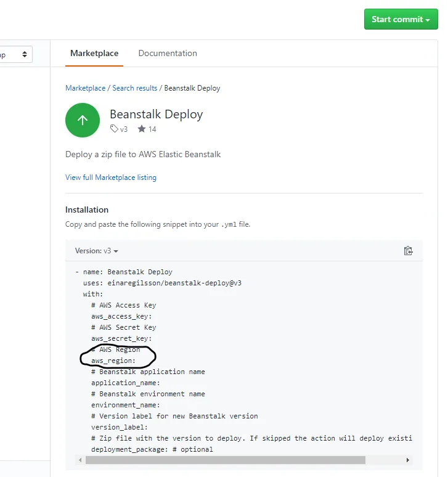
Task: Click the 'deployment_package: # optional' line
Action: 152,449
